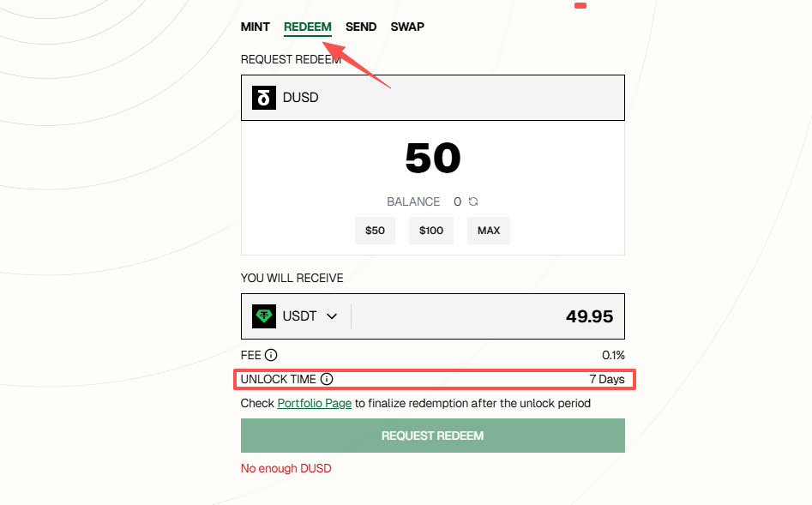Select the REDEEM tab
This screenshot has height=505, width=812.
pyautogui.click(x=307, y=27)
